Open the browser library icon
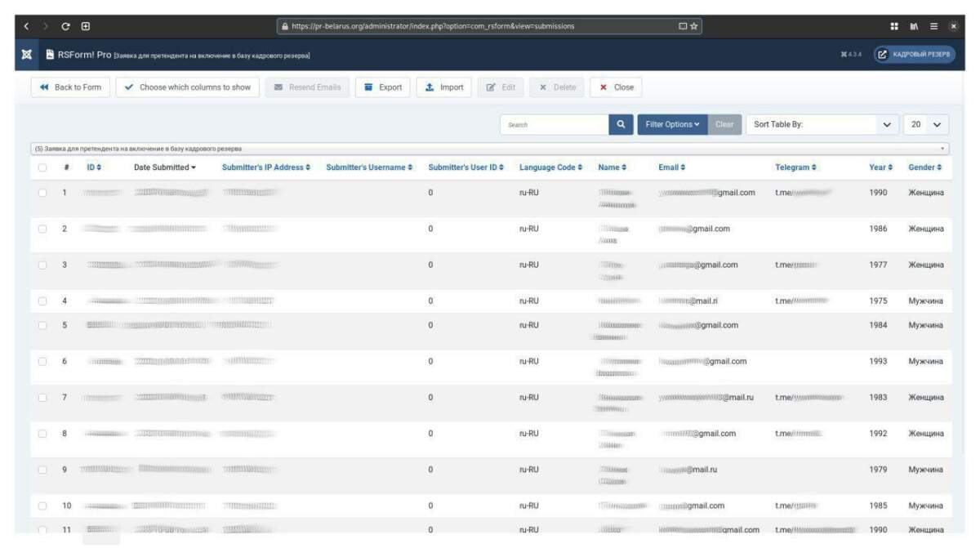 pyautogui.click(x=914, y=26)
